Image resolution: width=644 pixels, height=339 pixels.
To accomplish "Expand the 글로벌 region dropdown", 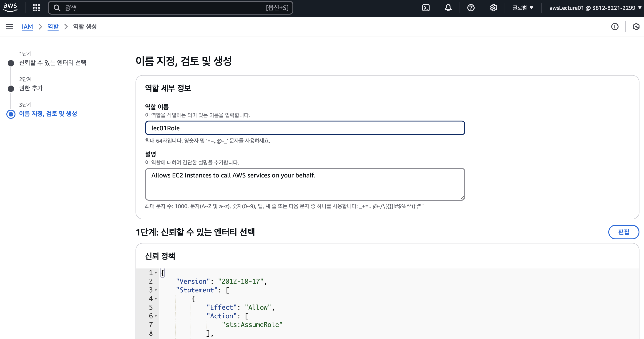I will point(523,8).
